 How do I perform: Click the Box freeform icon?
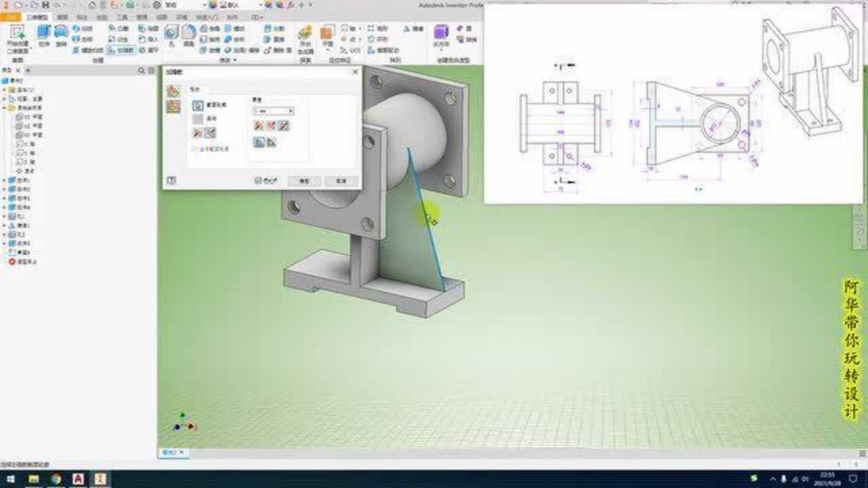pos(441,33)
